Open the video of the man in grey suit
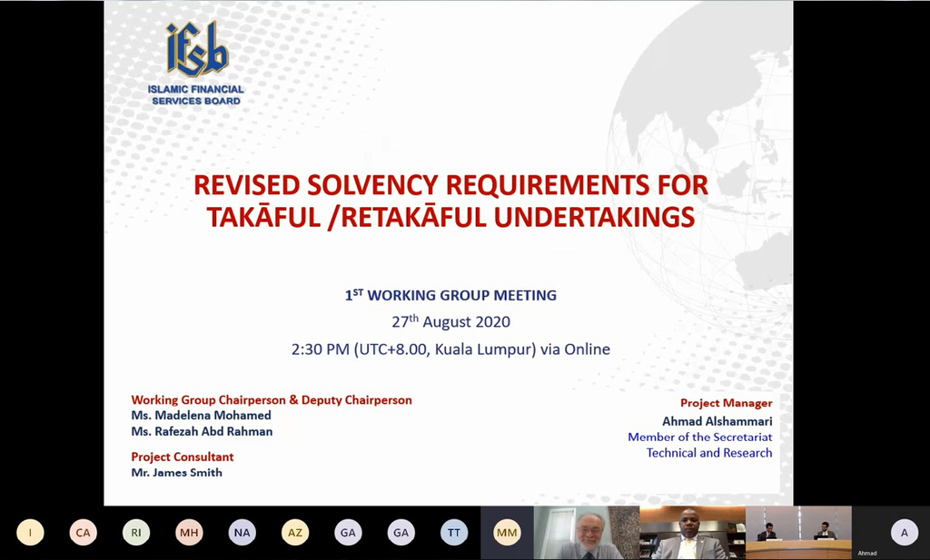 692,533
